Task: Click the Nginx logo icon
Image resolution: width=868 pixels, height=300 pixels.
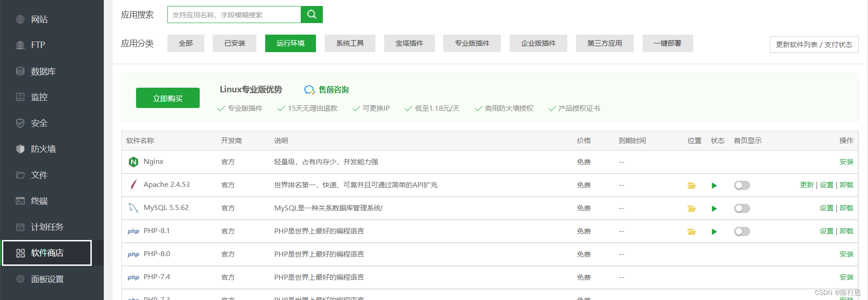Action: [x=133, y=162]
